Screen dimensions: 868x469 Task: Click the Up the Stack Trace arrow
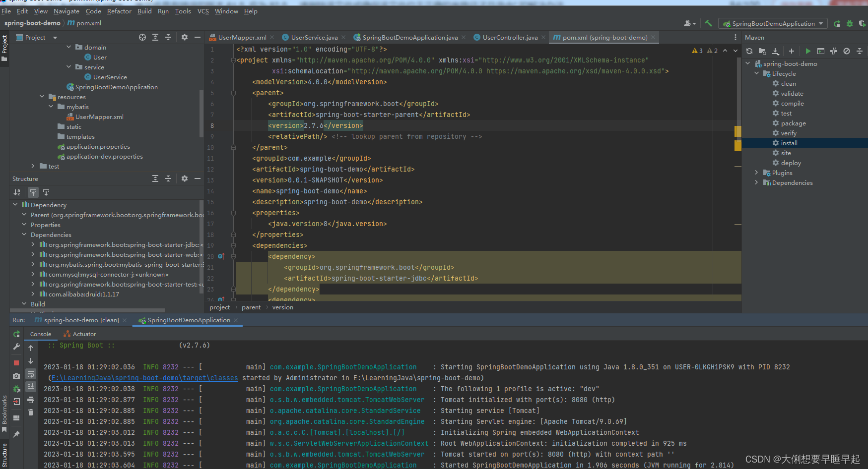click(x=31, y=348)
